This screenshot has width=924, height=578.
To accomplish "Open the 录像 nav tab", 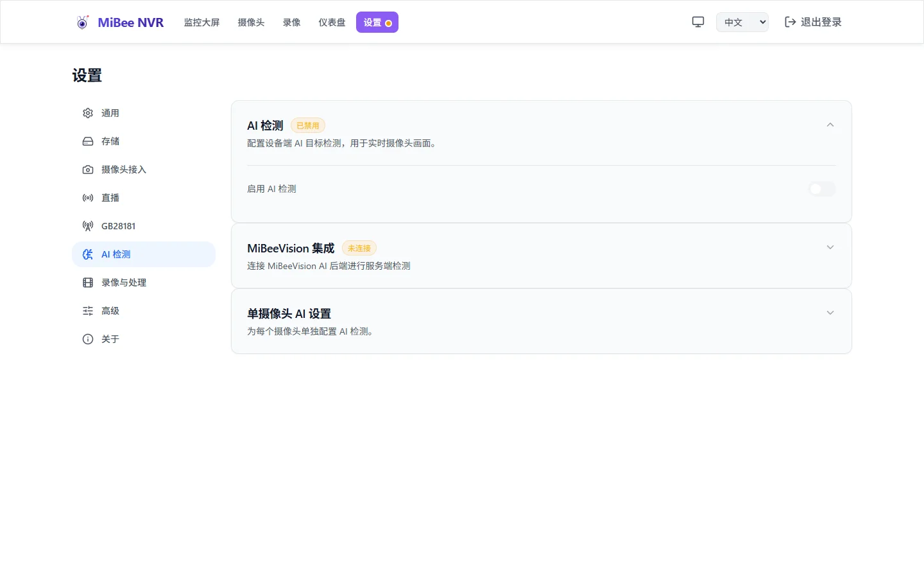I will (x=291, y=22).
